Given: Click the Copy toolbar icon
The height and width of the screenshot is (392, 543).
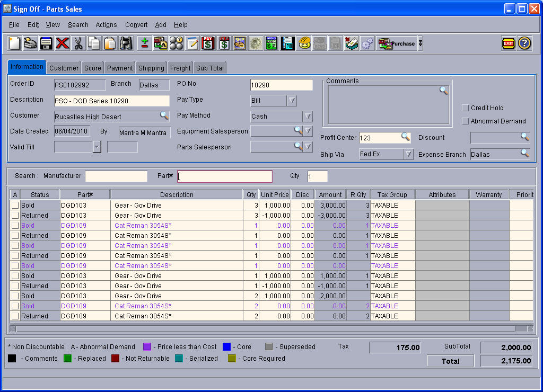Looking at the screenshot, I should (x=94, y=43).
